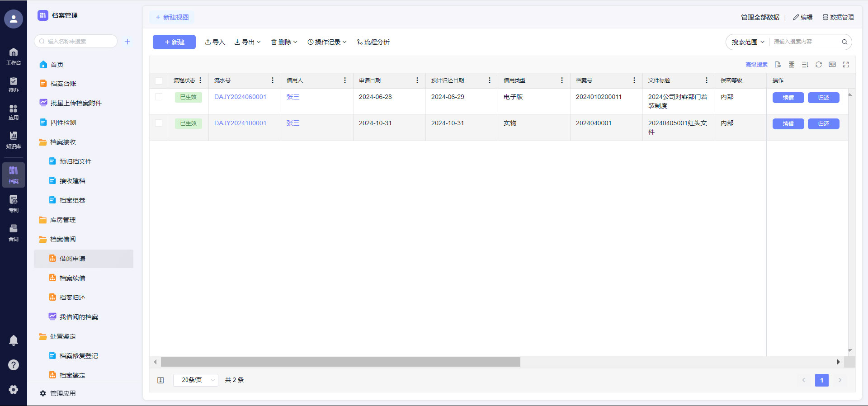Select archive ledger in the left menu

click(63, 84)
